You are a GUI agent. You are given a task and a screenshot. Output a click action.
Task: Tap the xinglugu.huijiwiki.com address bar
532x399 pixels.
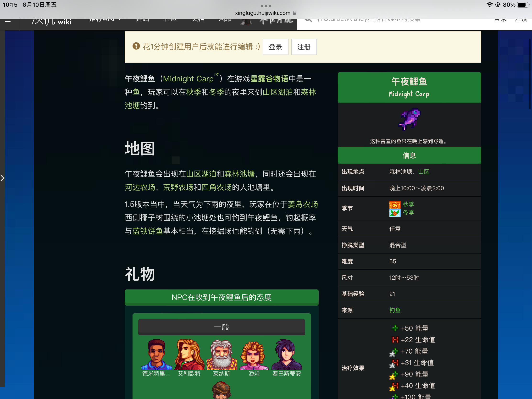coord(266,13)
